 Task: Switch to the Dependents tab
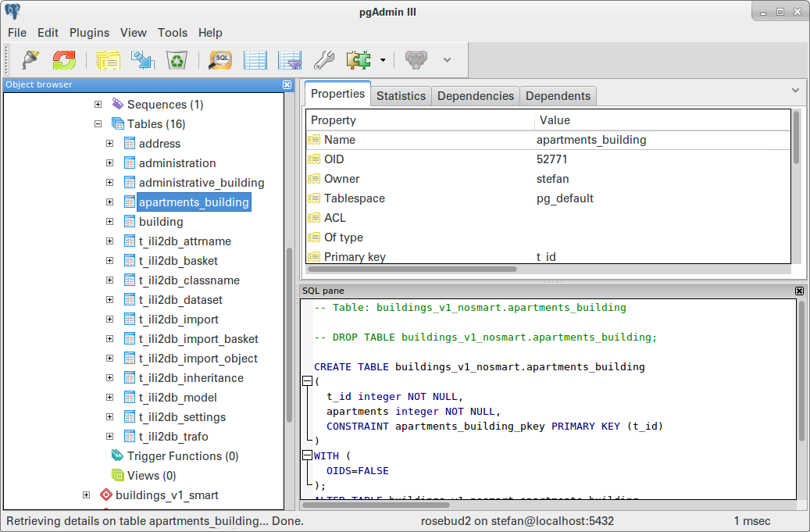coord(558,96)
